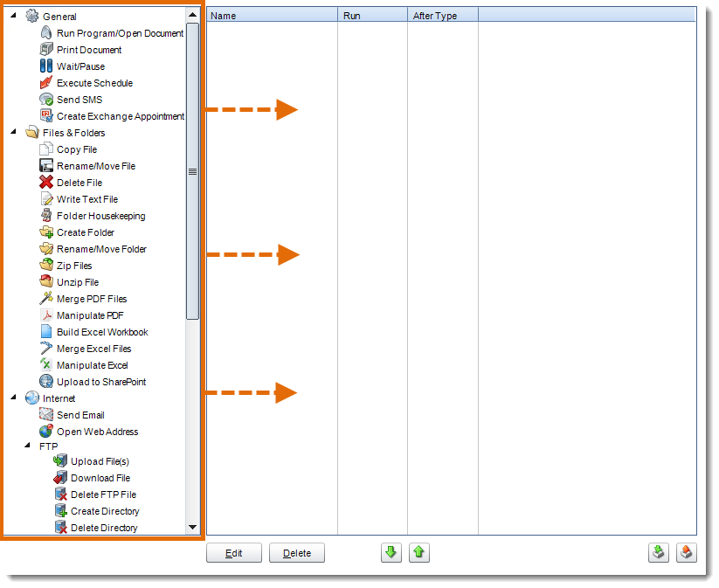
Task: Collapse the General tree group
Action: [x=14, y=16]
